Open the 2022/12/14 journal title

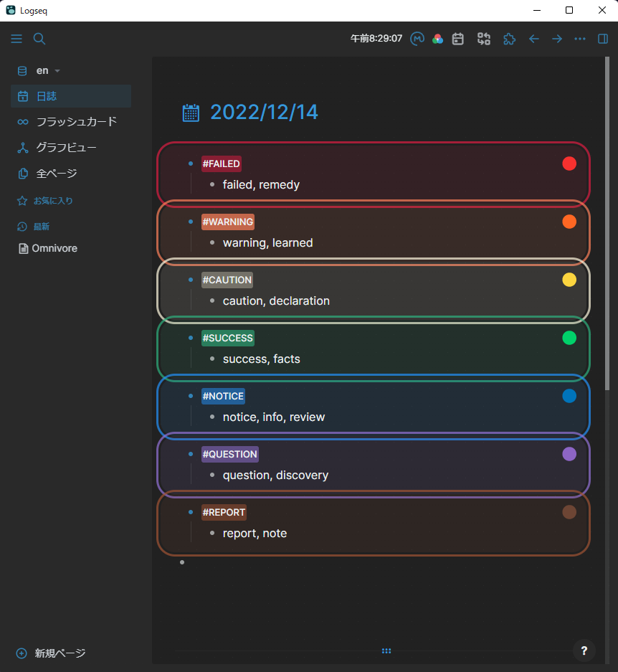[264, 113]
